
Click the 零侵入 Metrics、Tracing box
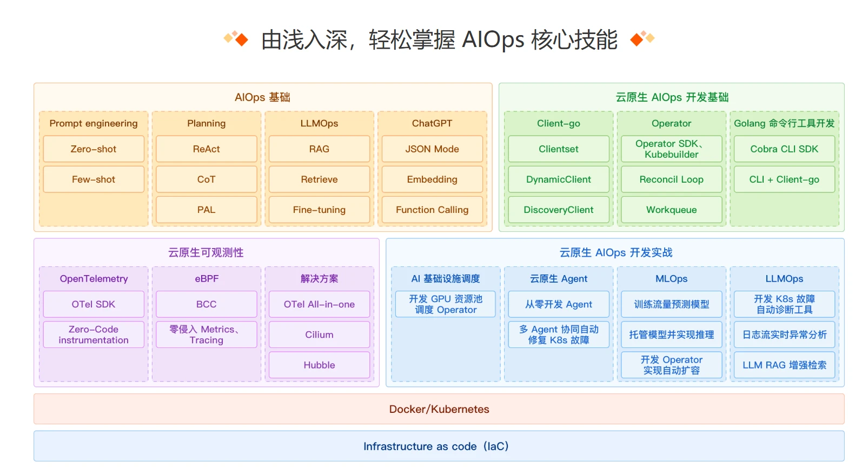[x=207, y=334]
